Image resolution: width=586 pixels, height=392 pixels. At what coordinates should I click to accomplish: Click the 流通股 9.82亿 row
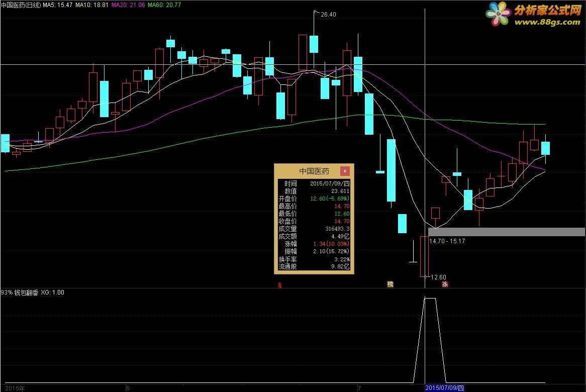click(x=314, y=266)
